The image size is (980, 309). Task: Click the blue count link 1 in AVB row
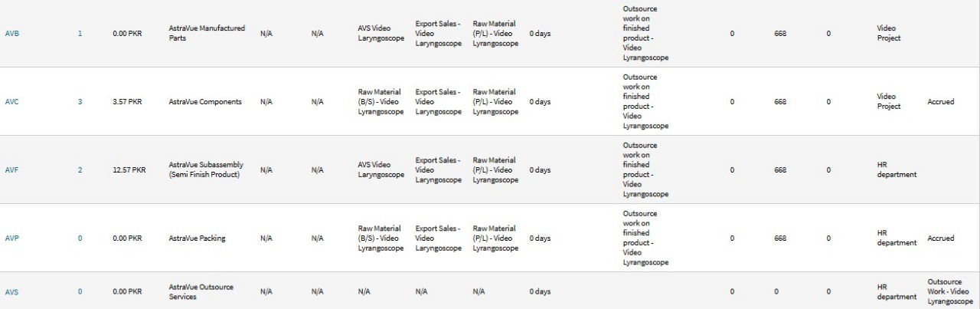pyautogui.click(x=80, y=34)
